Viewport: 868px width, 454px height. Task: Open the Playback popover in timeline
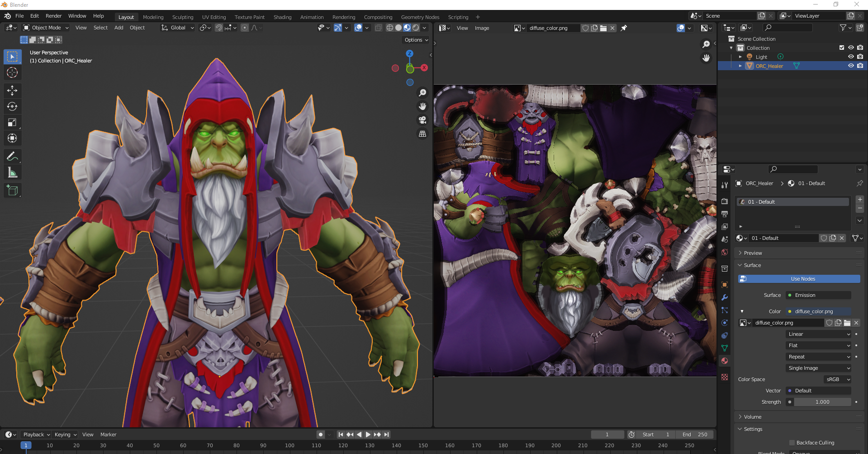coord(36,435)
